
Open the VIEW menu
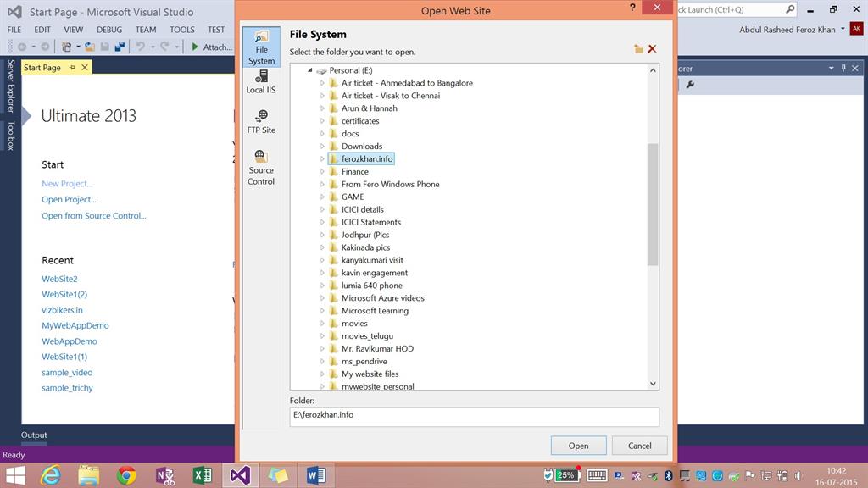coord(73,30)
